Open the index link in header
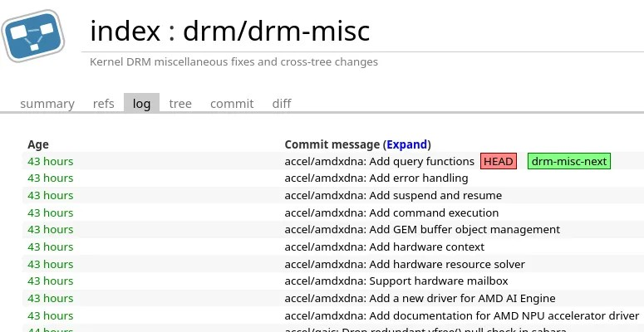 pyautogui.click(x=125, y=32)
